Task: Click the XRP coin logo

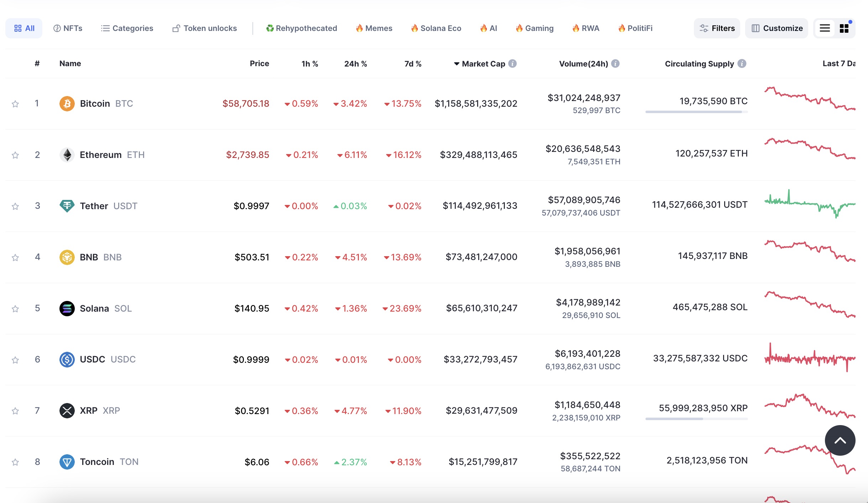Action: (x=67, y=411)
